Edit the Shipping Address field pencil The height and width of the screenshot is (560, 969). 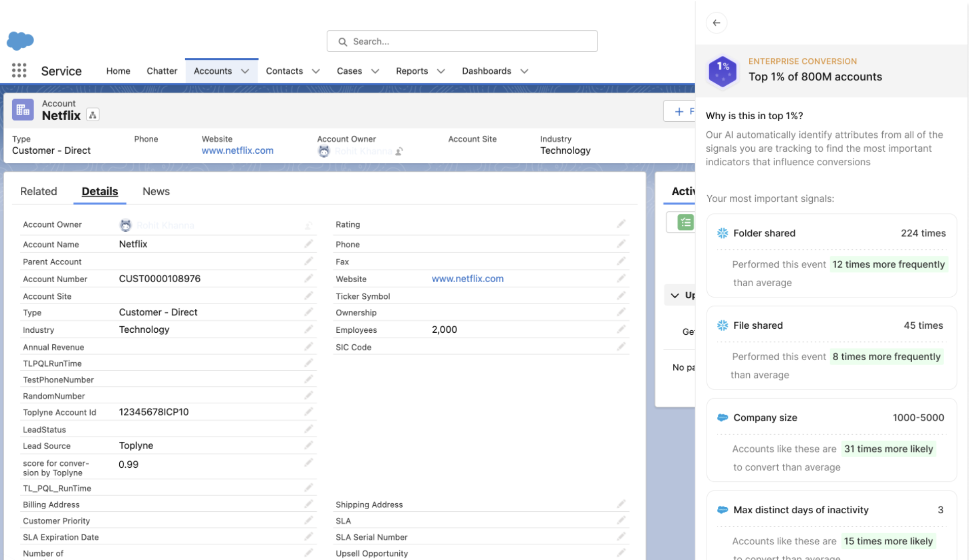621,504
